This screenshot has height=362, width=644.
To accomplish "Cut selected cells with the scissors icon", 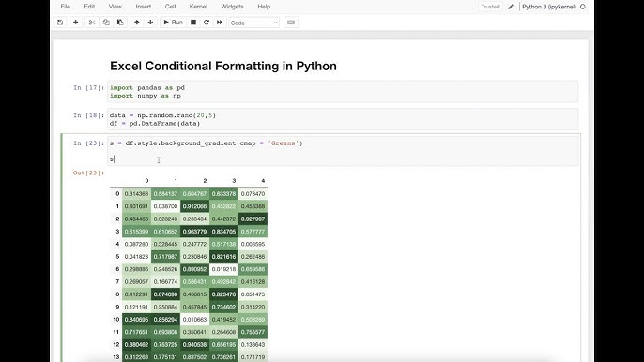I will (92, 23).
